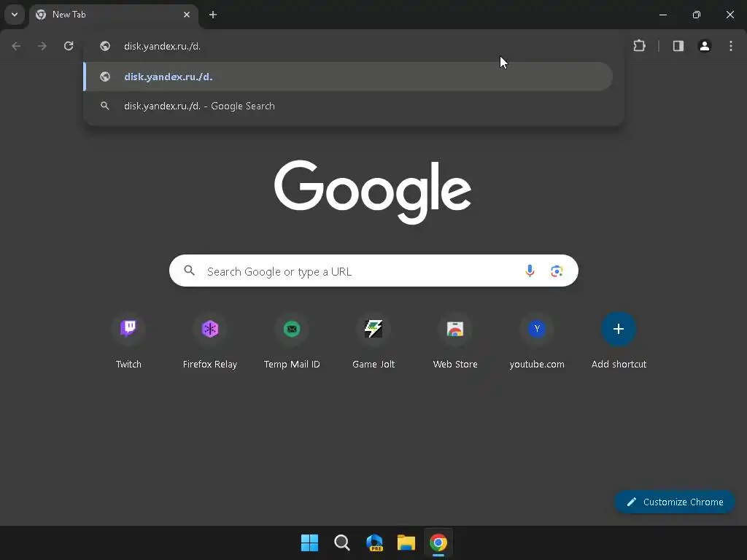Click the search icon beside Google Search suggestion
The width and height of the screenshot is (747, 560).
(x=105, y=106)
